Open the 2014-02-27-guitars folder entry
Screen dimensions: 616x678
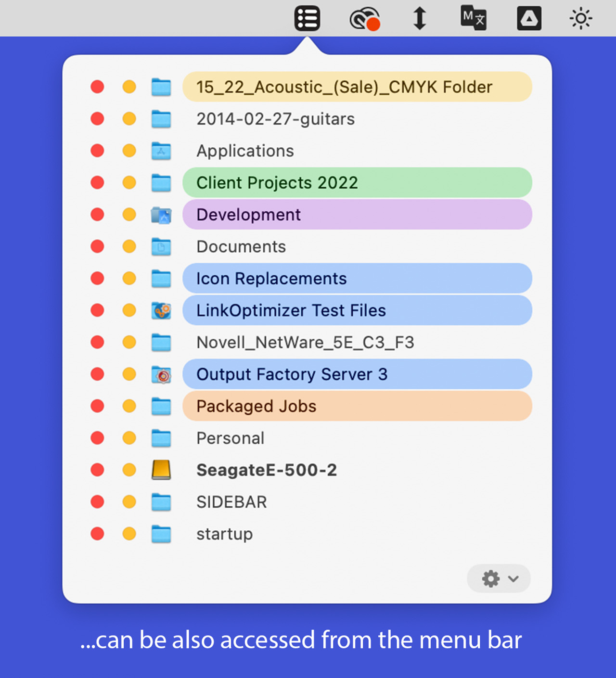point(276,119)
